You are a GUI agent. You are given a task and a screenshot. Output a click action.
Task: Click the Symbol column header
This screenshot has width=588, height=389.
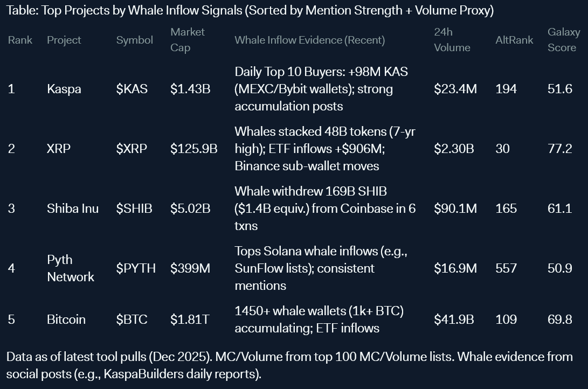(134, 40)
